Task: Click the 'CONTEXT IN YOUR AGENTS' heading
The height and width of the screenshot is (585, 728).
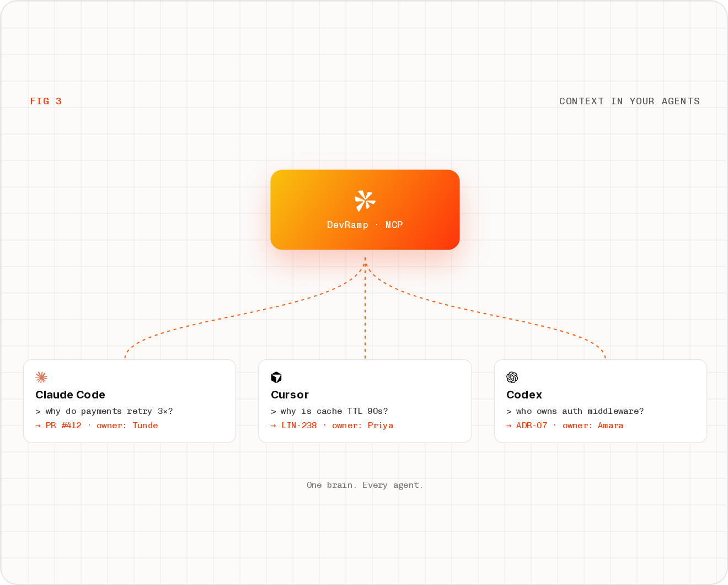Action: tap(629, 101)
